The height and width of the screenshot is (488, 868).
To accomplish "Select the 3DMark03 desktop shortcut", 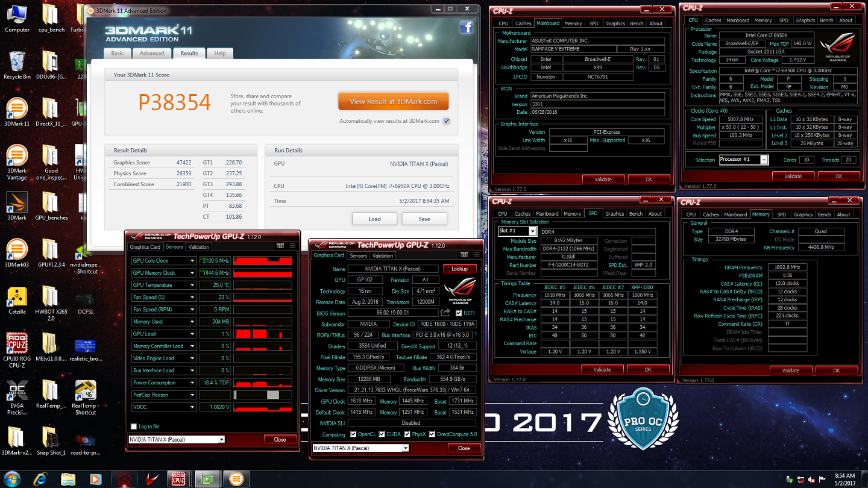I will 17,253.
